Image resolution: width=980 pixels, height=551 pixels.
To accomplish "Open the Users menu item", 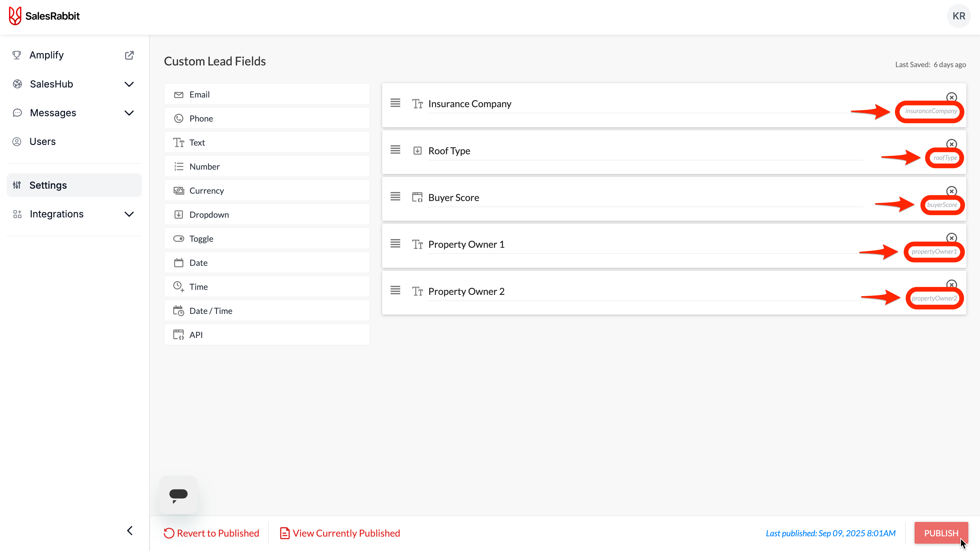I will 43,142.
